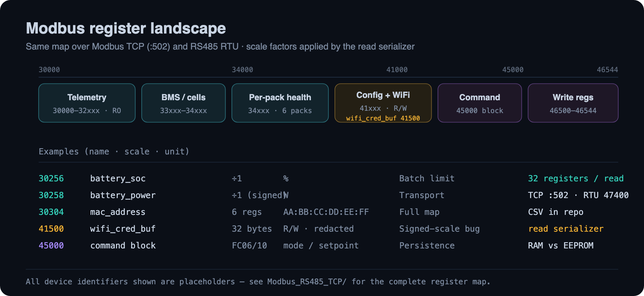Click the Modbus register landscape heading
The height and width of the screenshot is (296, 644).
[x=126, y=28]
